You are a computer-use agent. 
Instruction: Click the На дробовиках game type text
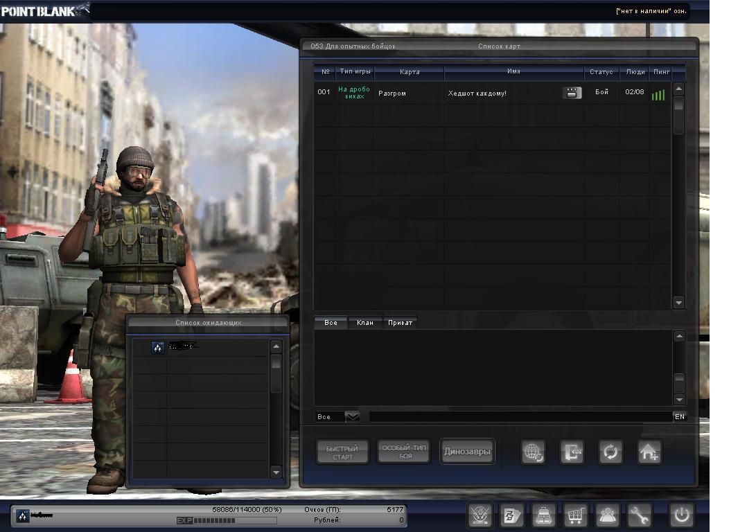[354, 93]
